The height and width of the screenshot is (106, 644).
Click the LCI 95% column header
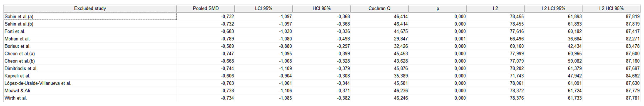tap(263, 8)
